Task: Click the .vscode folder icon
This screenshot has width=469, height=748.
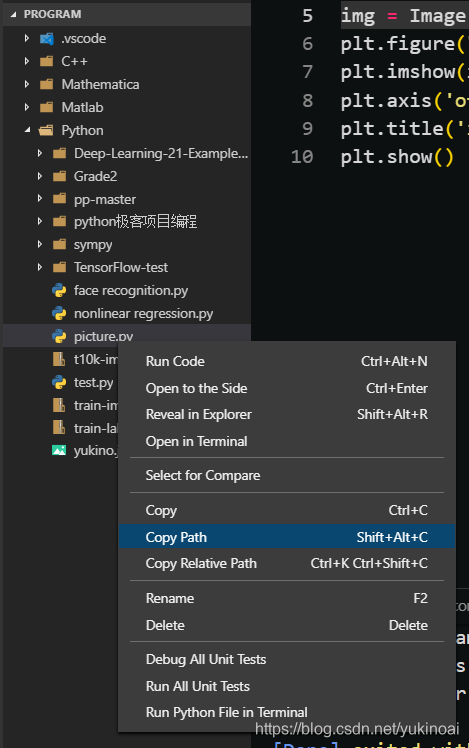Action: (46, 39)
